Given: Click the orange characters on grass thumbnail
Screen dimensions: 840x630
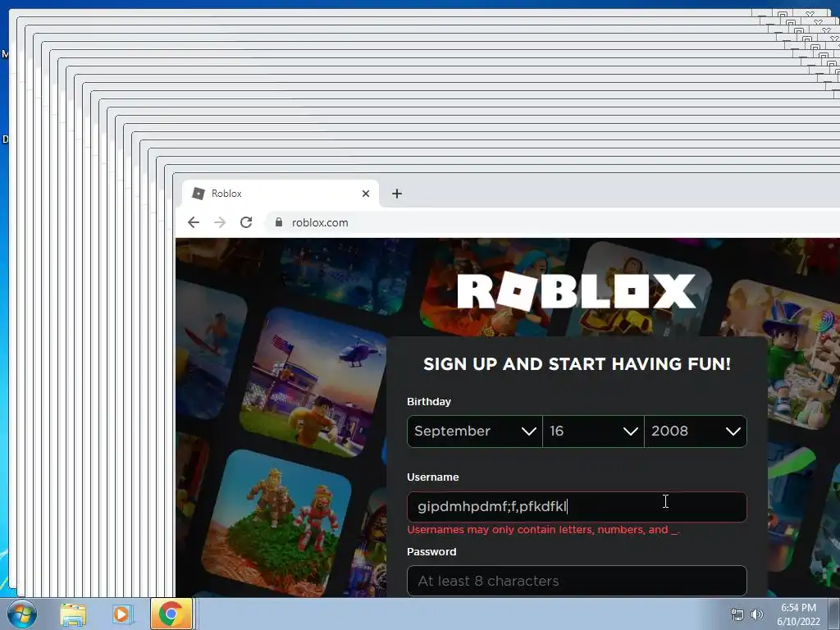Looking at the screenshot, I should click(x=277, y=523).
